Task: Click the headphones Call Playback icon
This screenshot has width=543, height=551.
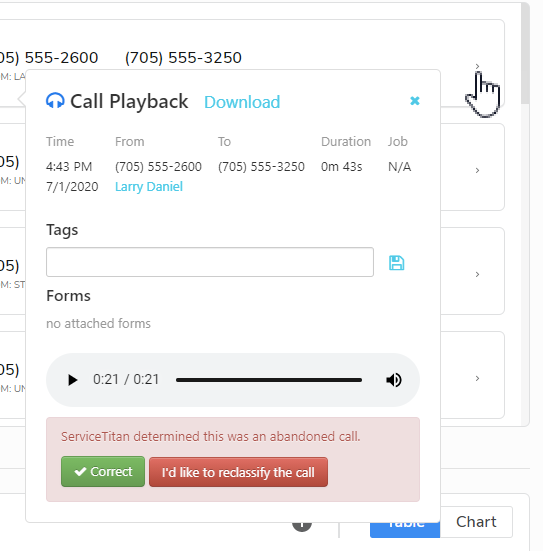Action: point(55,101)
